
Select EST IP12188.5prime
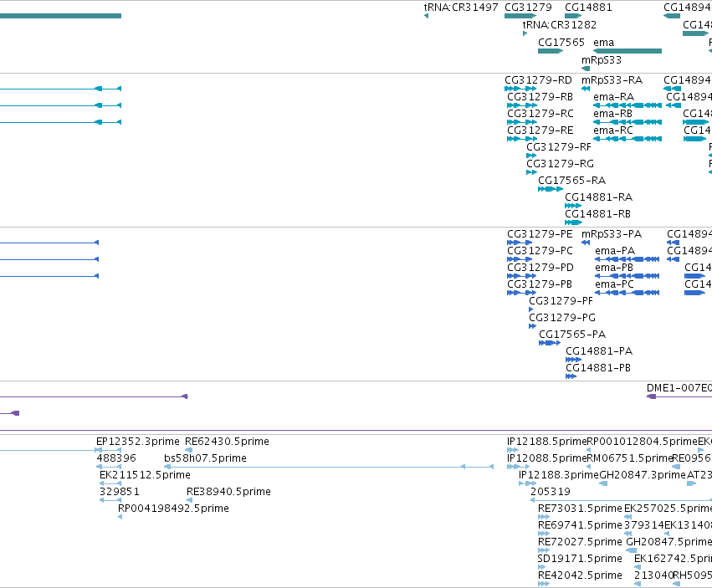(x=547, y=442)
